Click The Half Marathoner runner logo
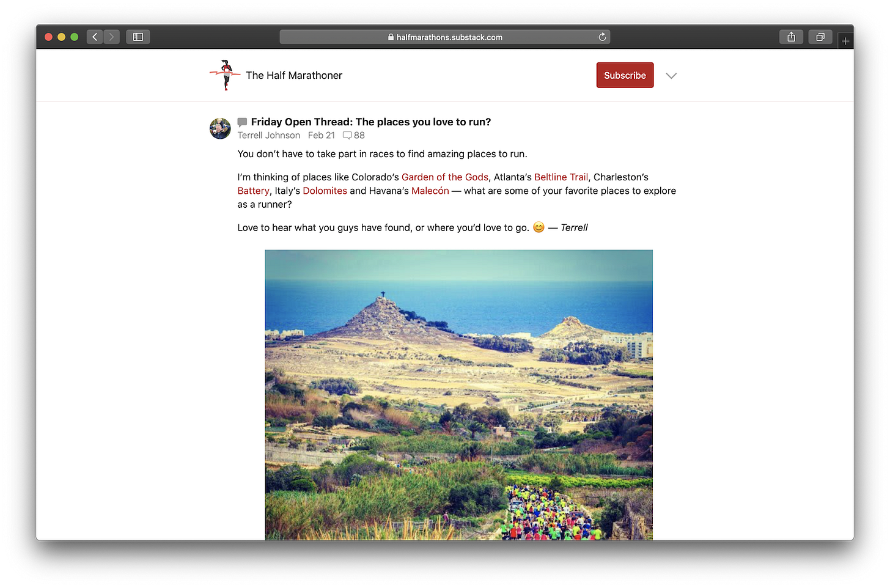 [225, 75]
